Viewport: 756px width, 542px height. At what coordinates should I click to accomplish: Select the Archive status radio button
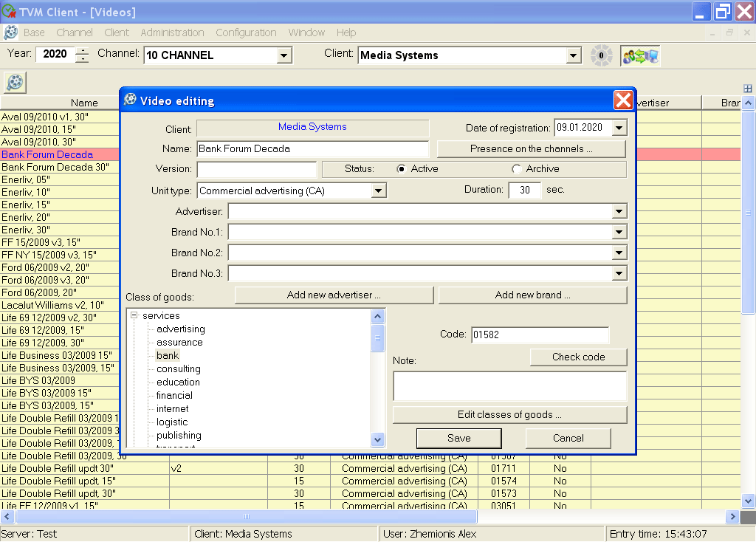(516, 169)
